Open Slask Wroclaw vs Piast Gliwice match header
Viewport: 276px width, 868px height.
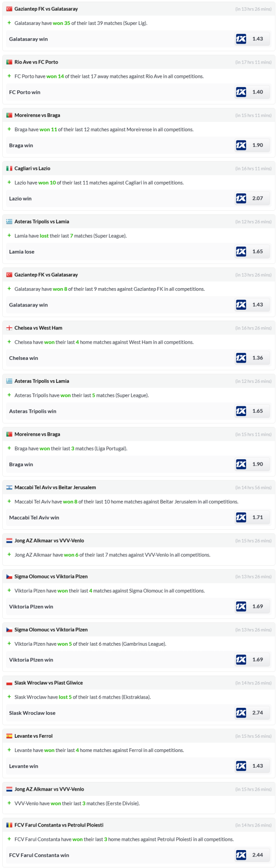(x=48, y=683)
